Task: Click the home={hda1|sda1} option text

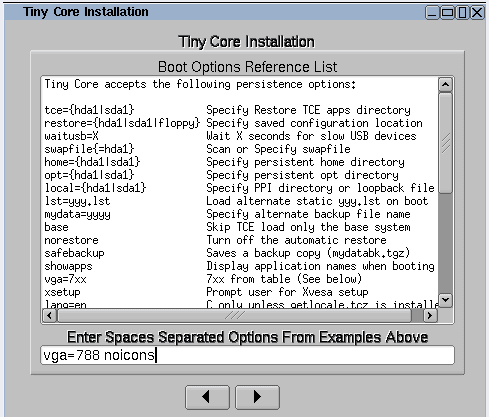Action: 92,162
